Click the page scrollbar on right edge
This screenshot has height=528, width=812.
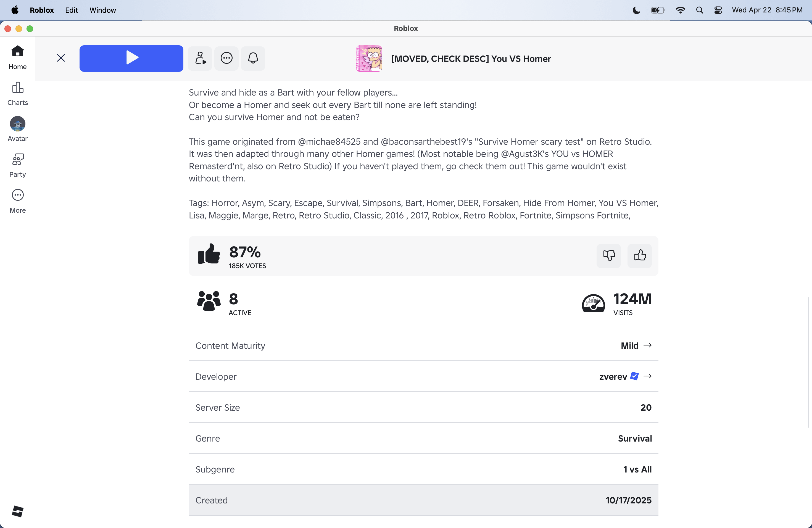click(808, 361)
